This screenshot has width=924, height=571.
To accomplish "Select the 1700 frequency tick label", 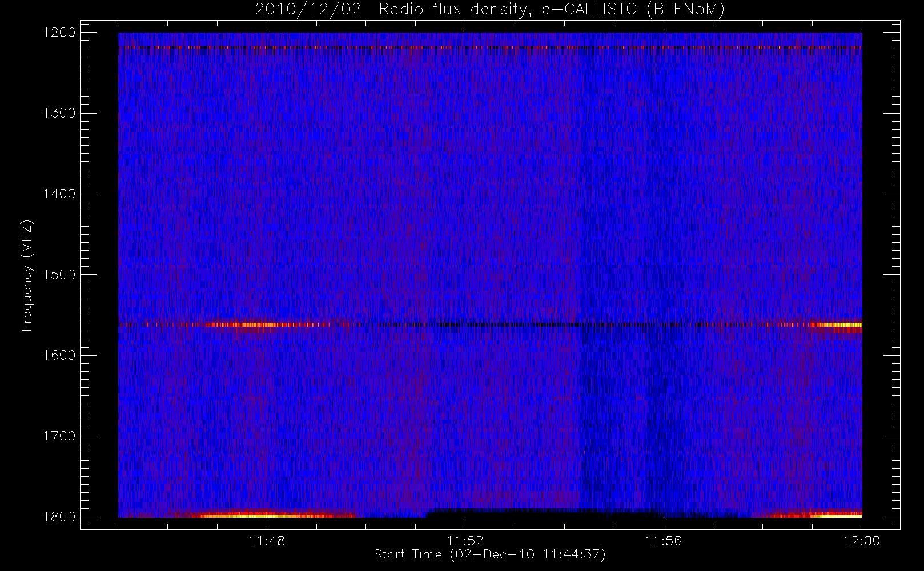I will point(59,436).
